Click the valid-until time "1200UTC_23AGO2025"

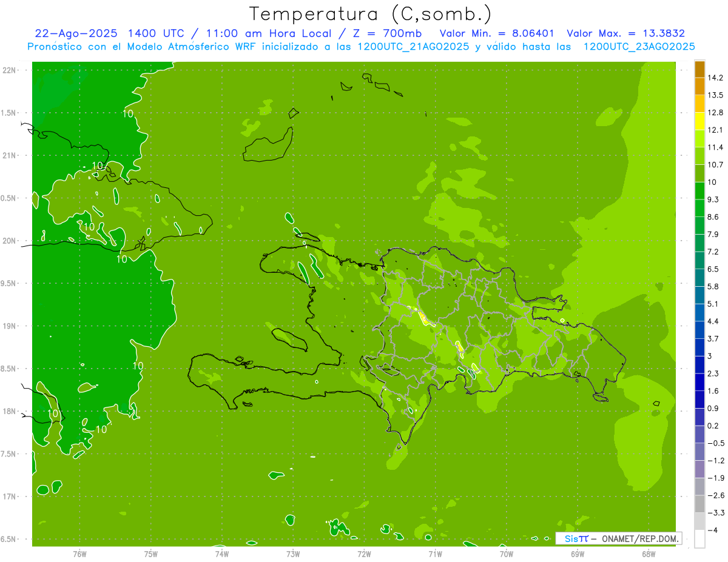tap(639, 47)
